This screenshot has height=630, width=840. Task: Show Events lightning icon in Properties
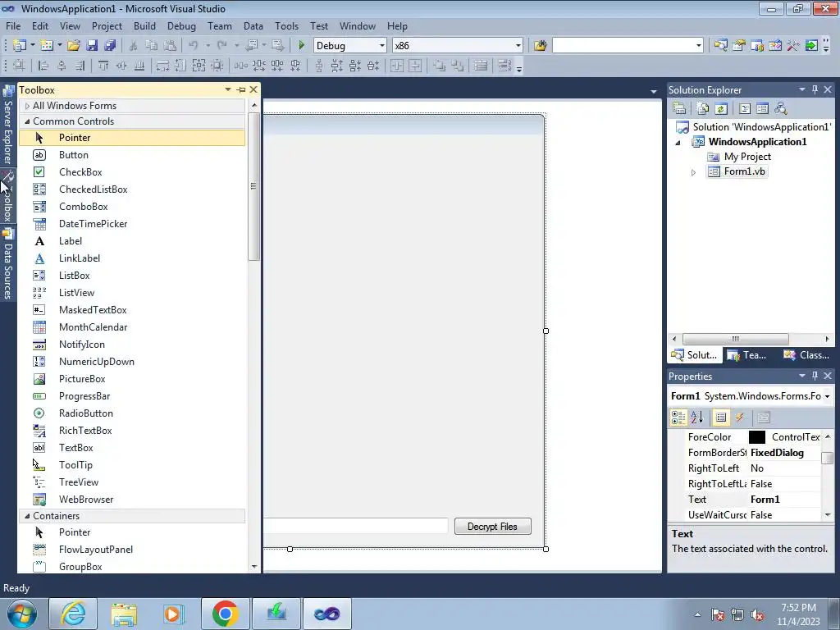(x=740, y=418)
